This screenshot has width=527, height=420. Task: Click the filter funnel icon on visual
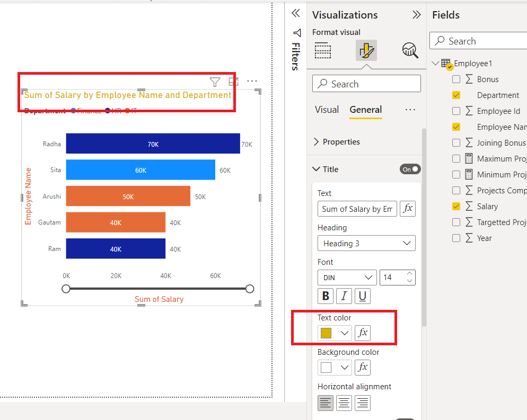tap(215, 82)
